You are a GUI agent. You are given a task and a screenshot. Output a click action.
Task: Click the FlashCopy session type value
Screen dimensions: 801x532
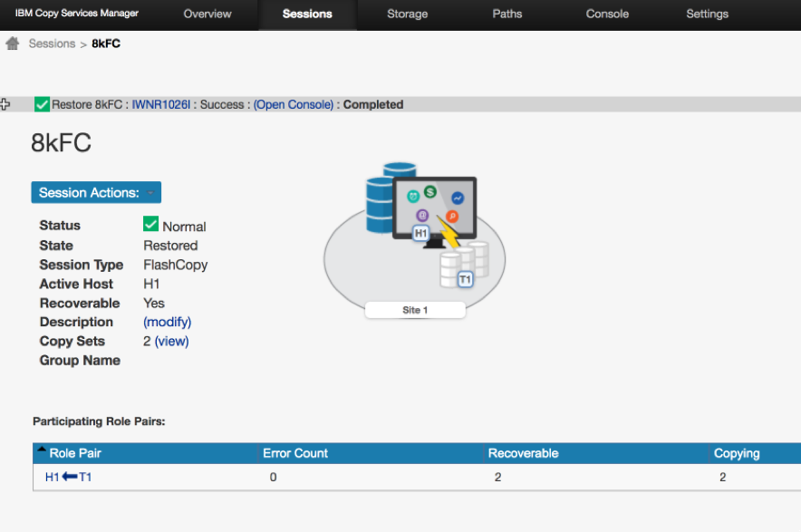tap(175, 265)
